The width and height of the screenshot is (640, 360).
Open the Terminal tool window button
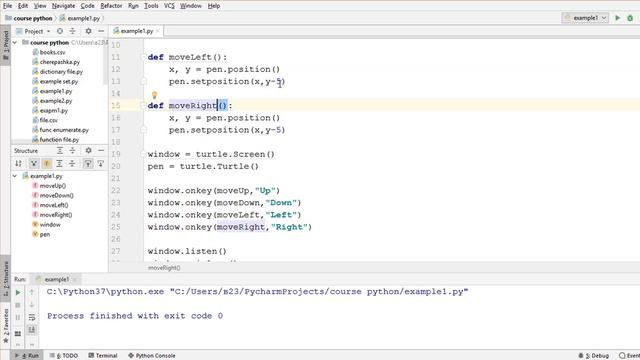pyautogui.click(x=103, y=356)
